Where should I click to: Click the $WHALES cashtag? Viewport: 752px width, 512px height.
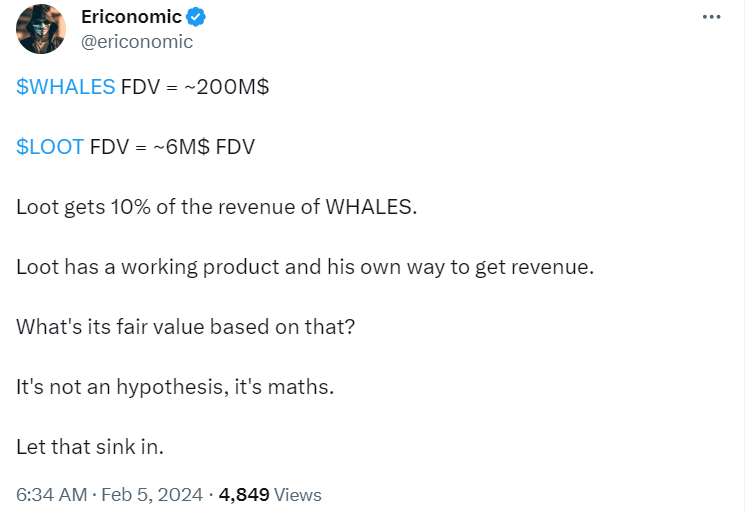(x=65, y=87)
